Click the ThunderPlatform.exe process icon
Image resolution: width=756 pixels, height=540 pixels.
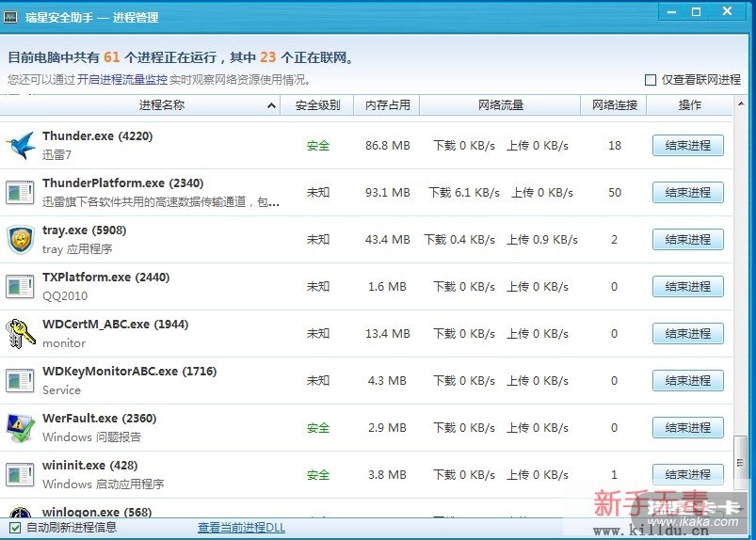[21, 192]
